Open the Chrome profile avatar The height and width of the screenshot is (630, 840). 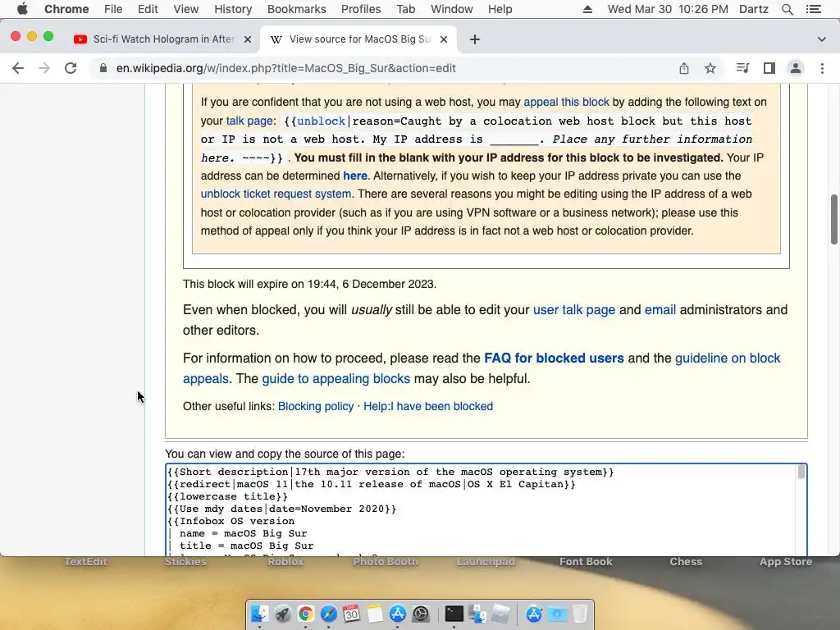pyautogui.click(x=796, y=68)
